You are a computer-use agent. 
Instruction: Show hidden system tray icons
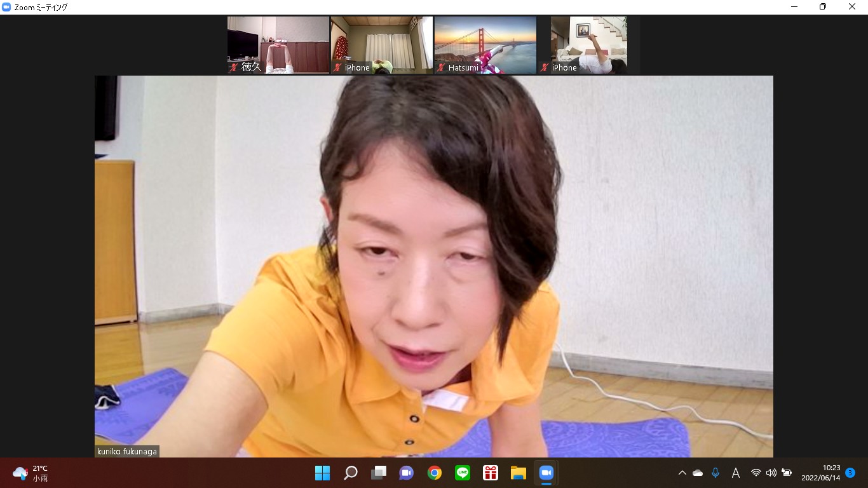(x=682, y=473)
